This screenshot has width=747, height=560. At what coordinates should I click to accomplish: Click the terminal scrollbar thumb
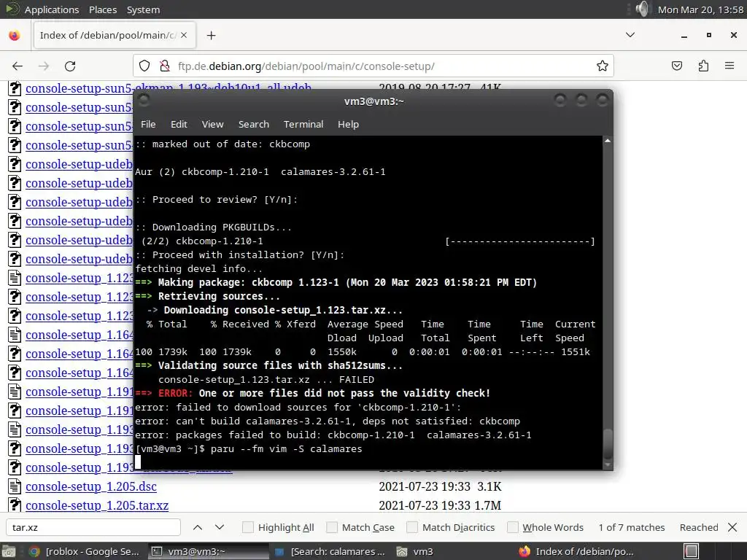pos(608,444)
